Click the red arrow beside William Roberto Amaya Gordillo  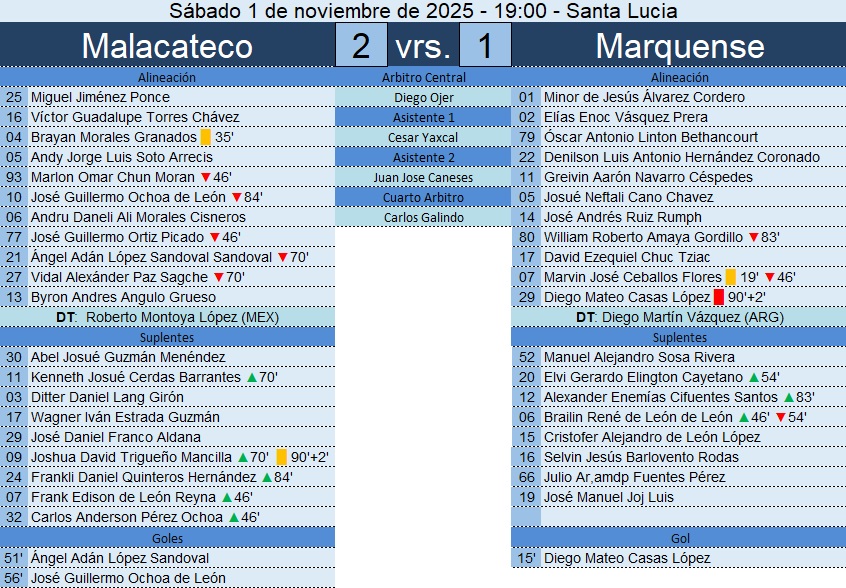tap(753, 237)
